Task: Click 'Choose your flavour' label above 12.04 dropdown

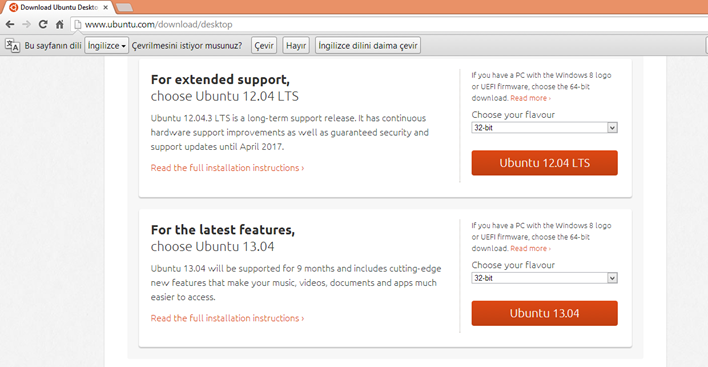Action: (x=513, y=115)
